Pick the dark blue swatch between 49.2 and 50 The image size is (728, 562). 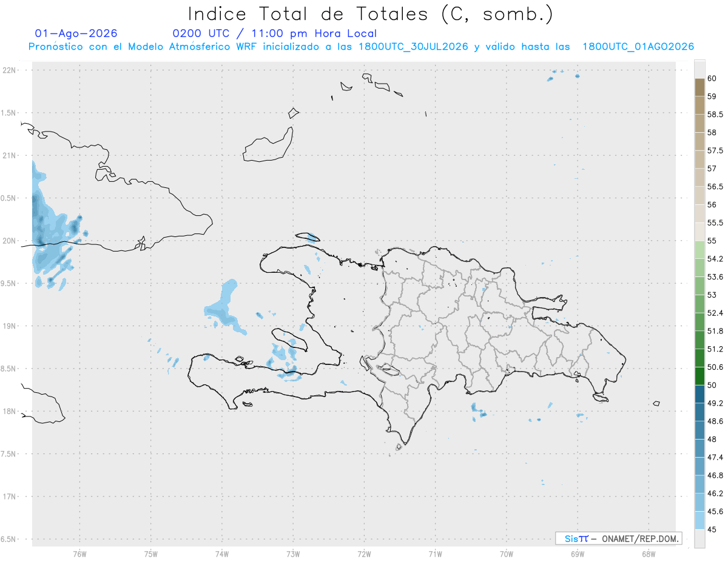699,394
